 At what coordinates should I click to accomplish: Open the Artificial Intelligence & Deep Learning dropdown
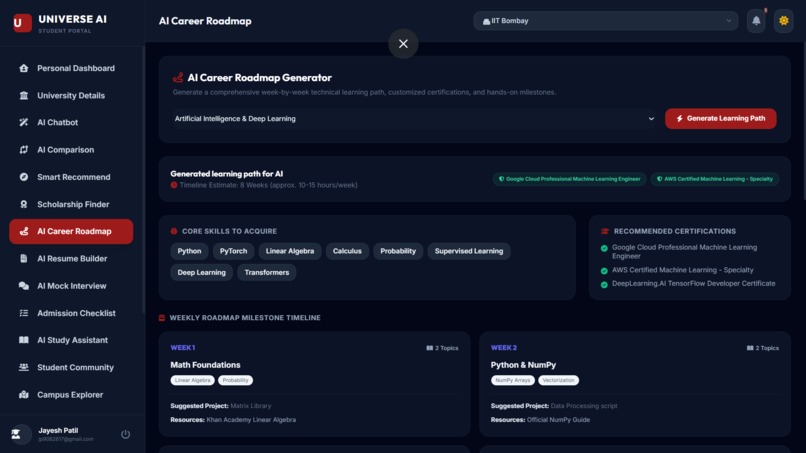[x=414, y=119]
